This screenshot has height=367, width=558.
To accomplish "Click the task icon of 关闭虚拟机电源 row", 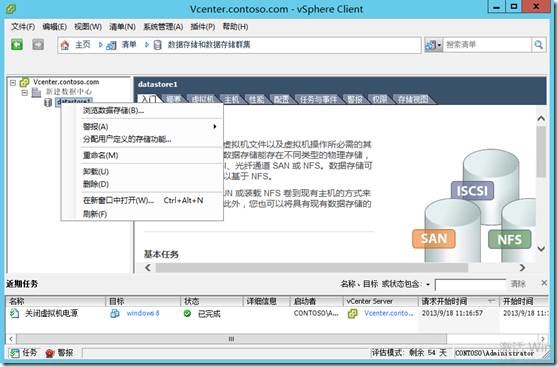I will pyautogui.click(x=15, y=314).
